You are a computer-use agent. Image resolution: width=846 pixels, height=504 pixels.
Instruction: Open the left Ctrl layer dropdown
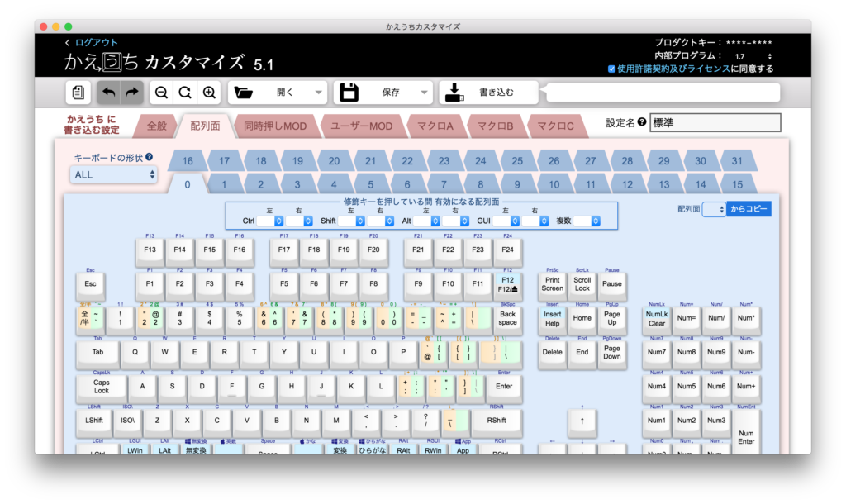tap(270, 221)
